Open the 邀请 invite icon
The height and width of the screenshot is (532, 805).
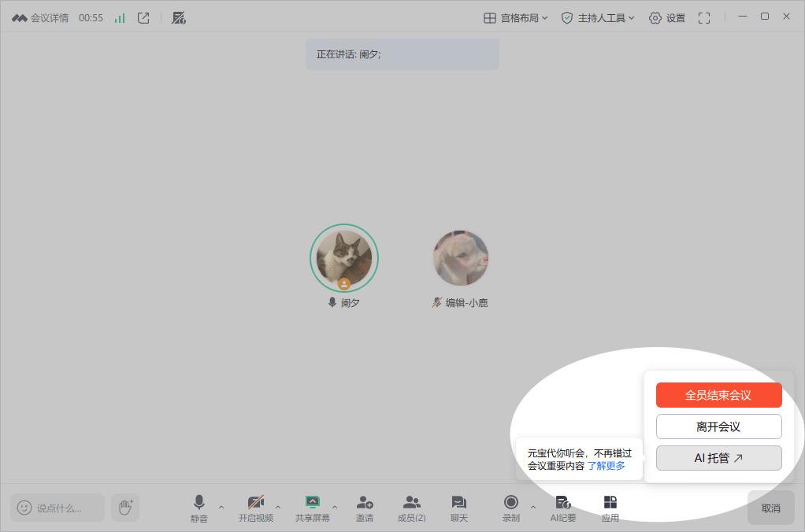[364, 501]
